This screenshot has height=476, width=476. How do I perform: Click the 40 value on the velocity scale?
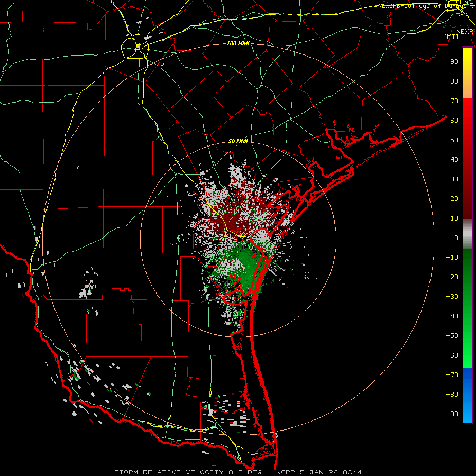click(454, 159)
